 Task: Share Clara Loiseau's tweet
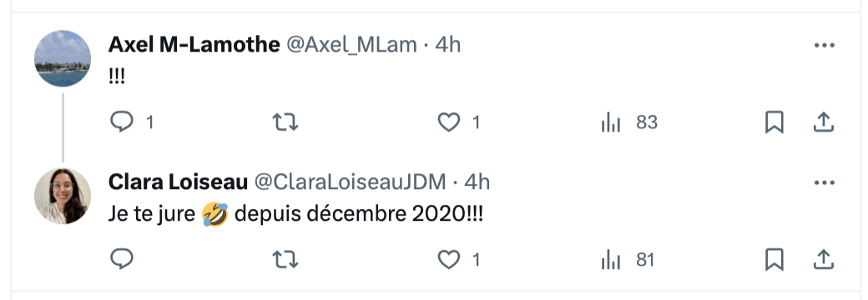[823, 260]
